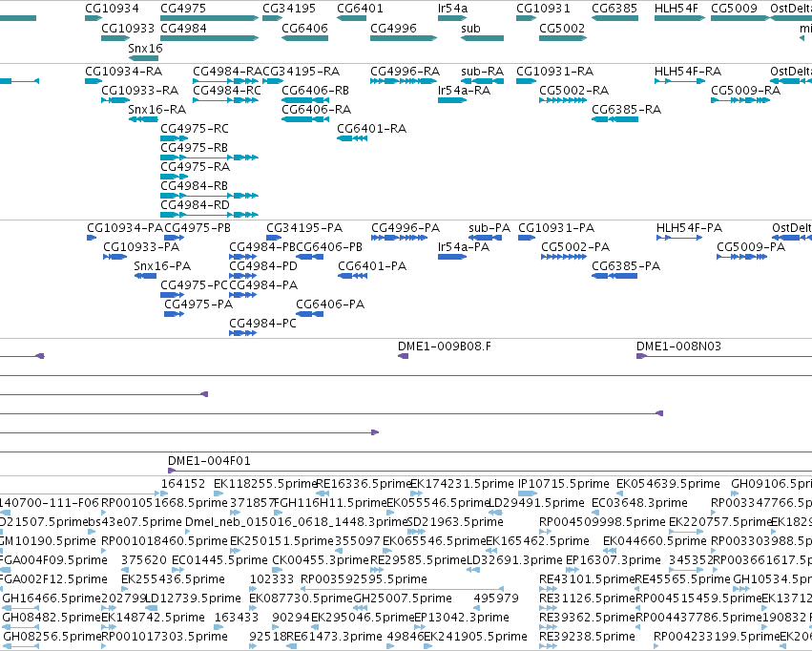
Task: Click the CG10931 gene label
Action: (x=543, y=9)
